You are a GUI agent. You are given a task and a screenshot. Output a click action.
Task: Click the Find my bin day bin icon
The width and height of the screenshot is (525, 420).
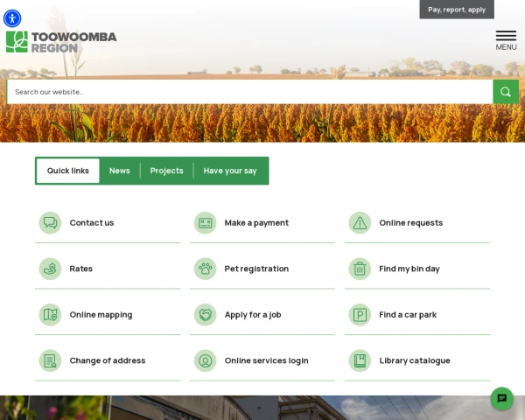[x=360, y=269]
